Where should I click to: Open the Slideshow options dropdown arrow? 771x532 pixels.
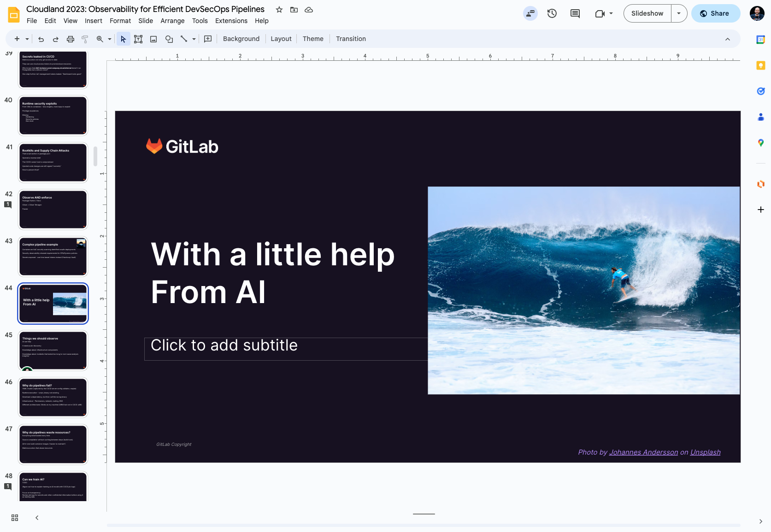678,13
